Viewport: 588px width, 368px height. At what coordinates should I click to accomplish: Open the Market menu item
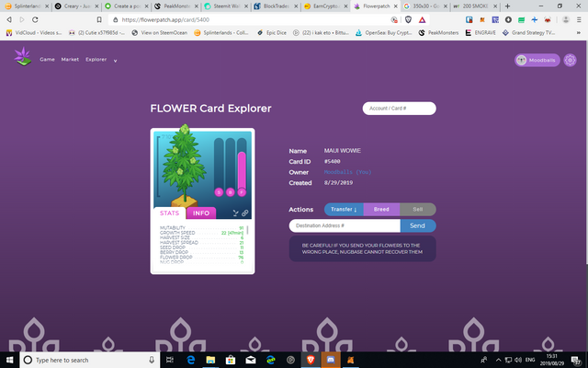[x=70, y=59]
